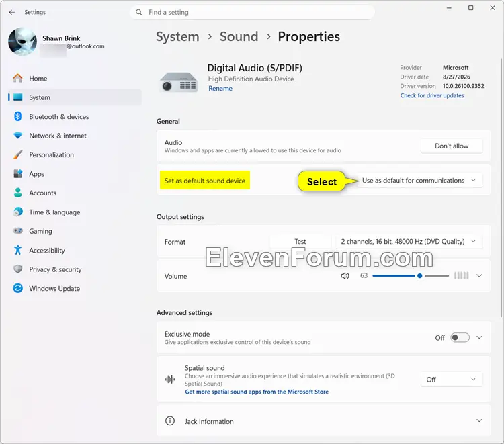Expand the Volume row chevron

479,275
